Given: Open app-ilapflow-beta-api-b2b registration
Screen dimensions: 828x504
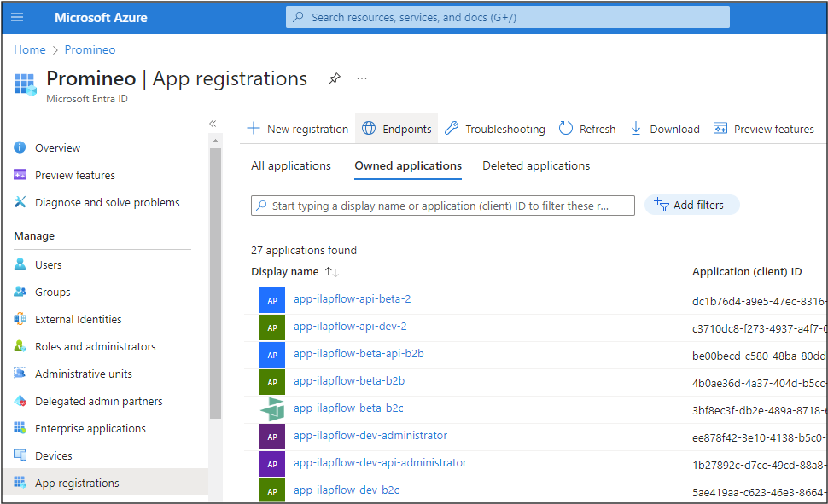Looking at the screenshot, I should (359, 354).
